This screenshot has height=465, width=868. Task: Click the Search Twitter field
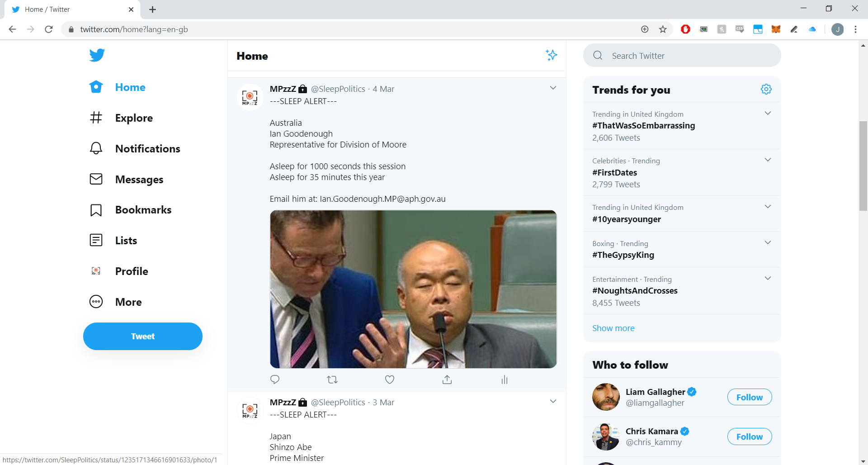pos(682,56)
